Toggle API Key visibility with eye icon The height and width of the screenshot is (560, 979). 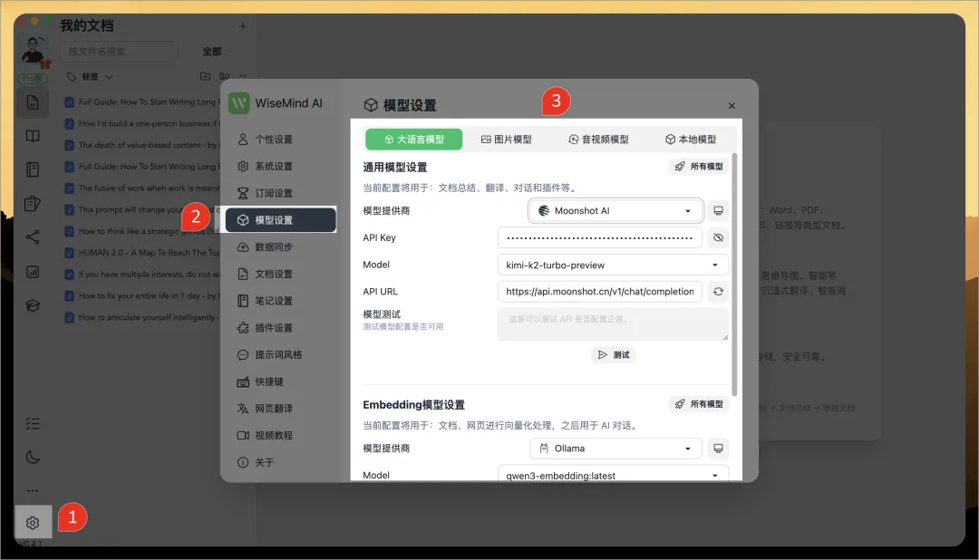click(721, 237)
